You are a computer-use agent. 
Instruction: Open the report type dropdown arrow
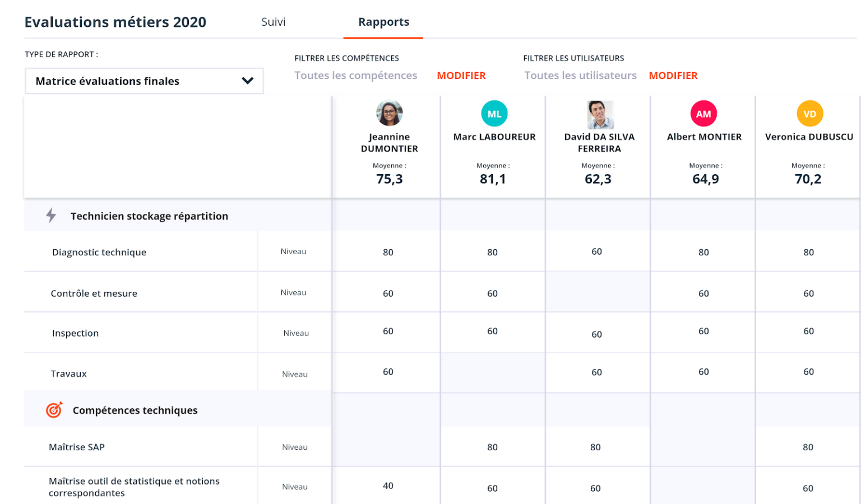247,81
